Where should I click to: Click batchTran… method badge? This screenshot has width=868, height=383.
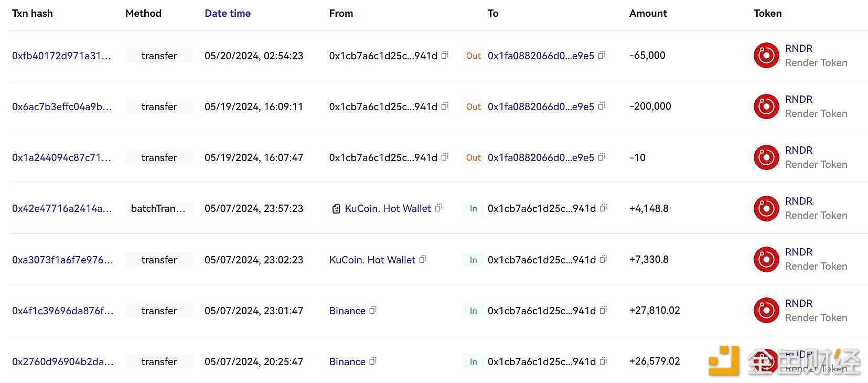tap(159, 208)
